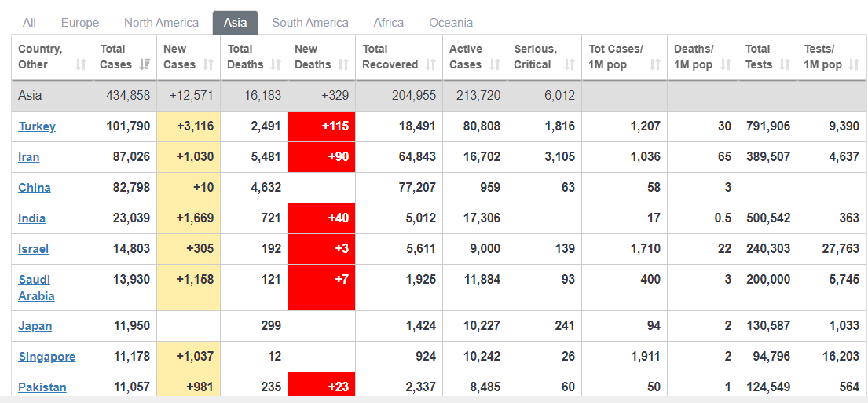This screenshot has height=403, width=868.
Task: Open the Turkey country link
Action: (x=37, y=126)
